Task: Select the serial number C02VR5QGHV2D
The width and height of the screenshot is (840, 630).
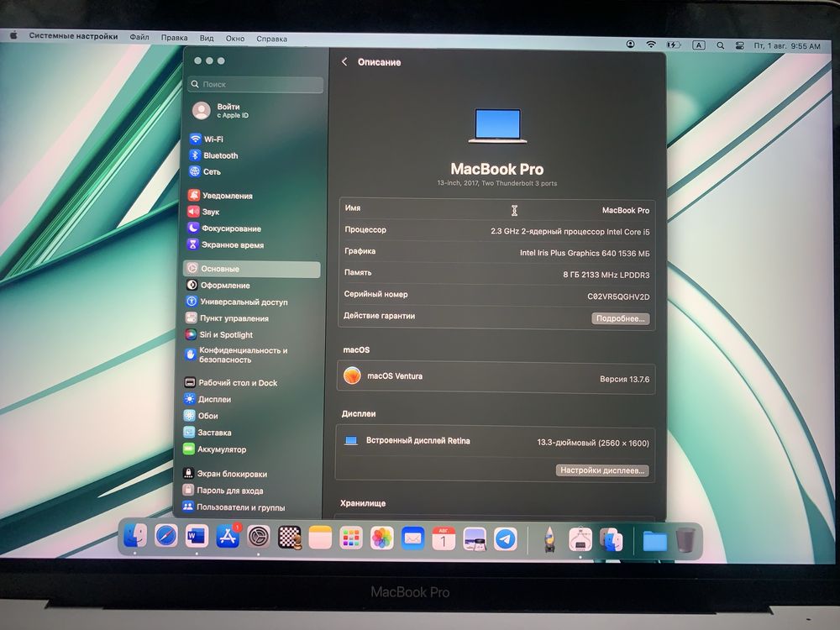Action: pyautogui.click(x=618, y=297)
